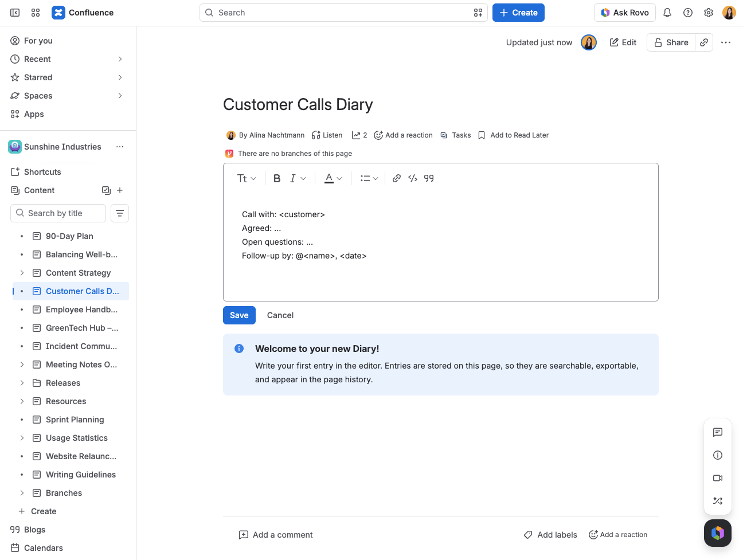Open the text color dropdown
Image resolution: width=743 pixels, height=560 pixels.
click(x=333, y=178)
